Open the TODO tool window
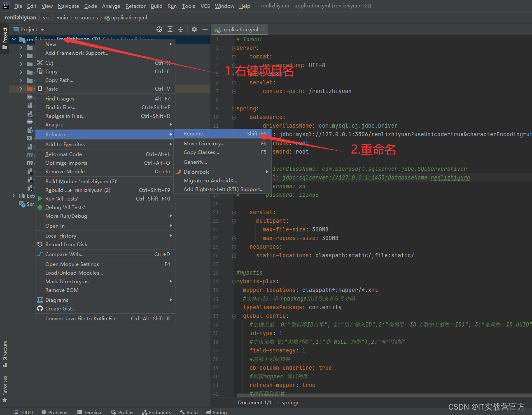Viewport: 532px width, 415px height. pyautogui.click(x=23, y=412)
